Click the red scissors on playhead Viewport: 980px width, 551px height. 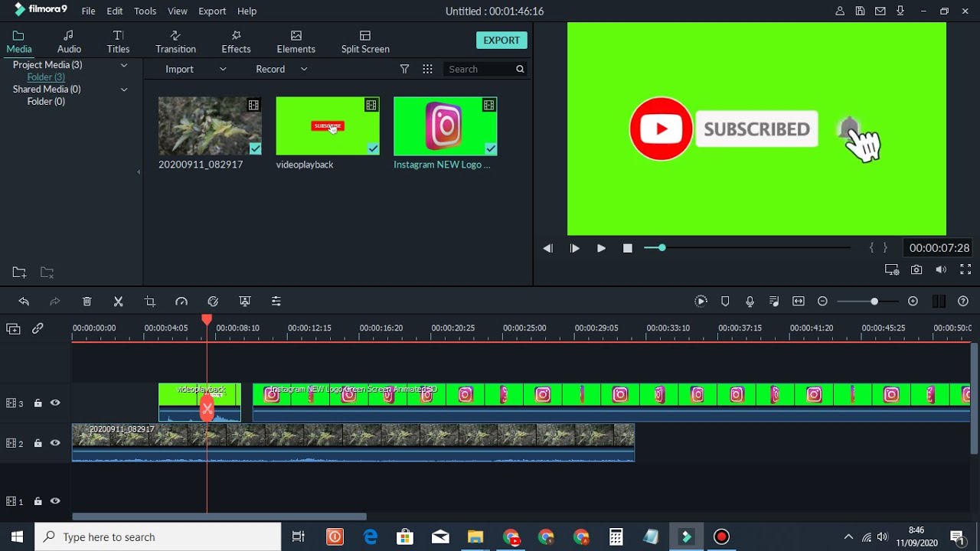207,409
